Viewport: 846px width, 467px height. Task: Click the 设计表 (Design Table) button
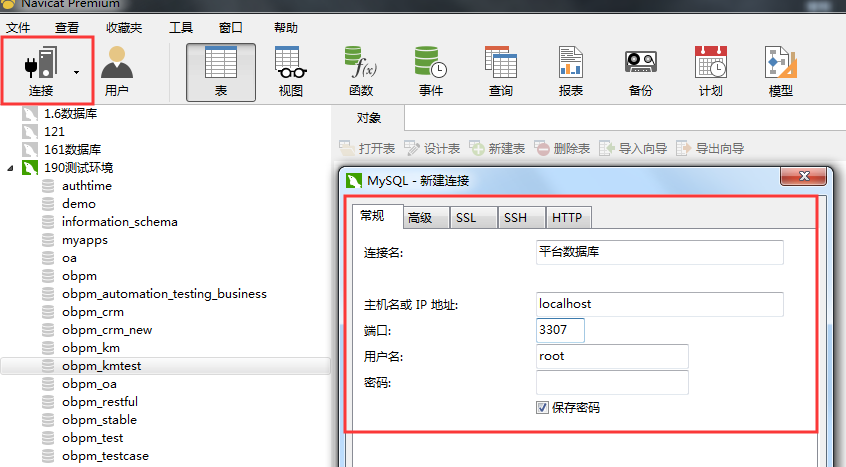(432, 148)
